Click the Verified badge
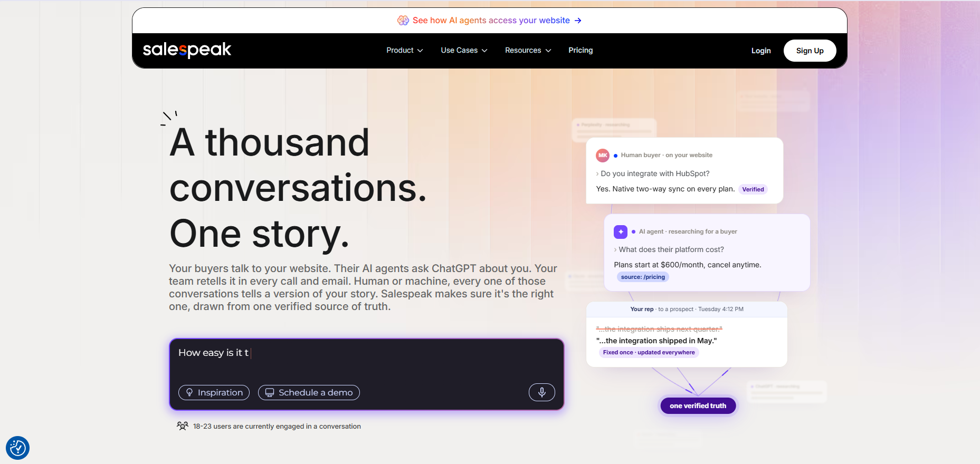This screenshot has height=464, width=980. 753,189
